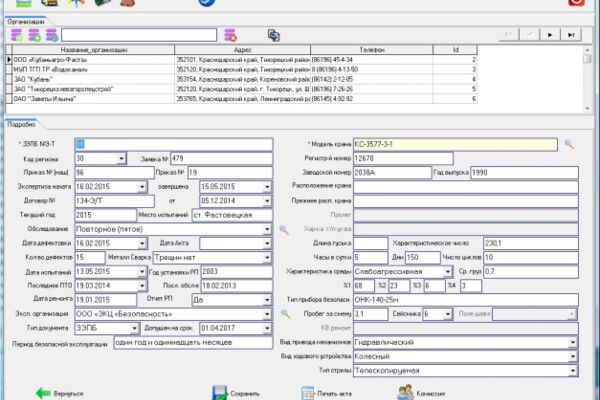Click the copy documents icon in organizations toolbar

pyautogui.click(x=274, y=36)
